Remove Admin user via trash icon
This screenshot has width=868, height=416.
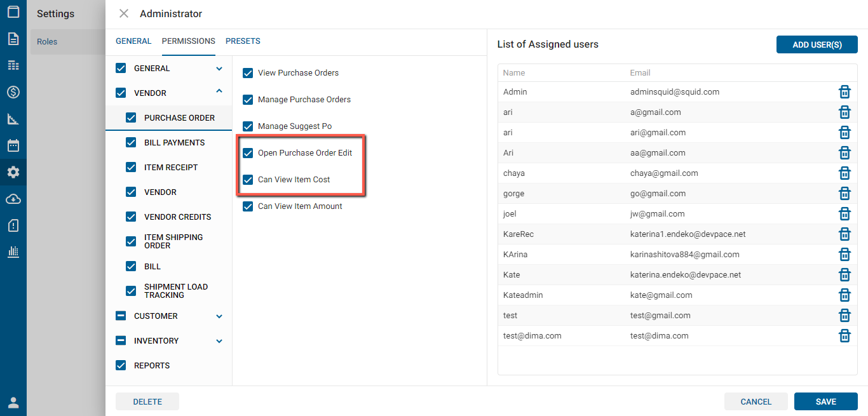(x=844, y=92)
